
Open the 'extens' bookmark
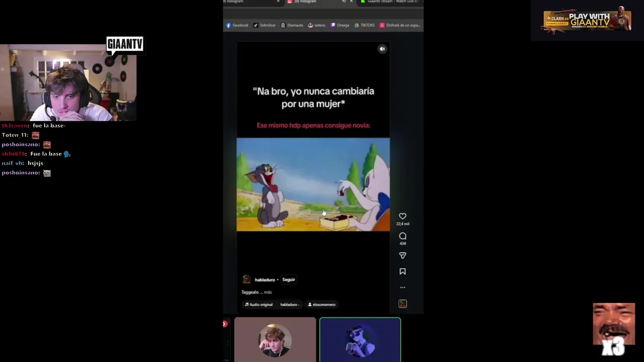point(316,25)
